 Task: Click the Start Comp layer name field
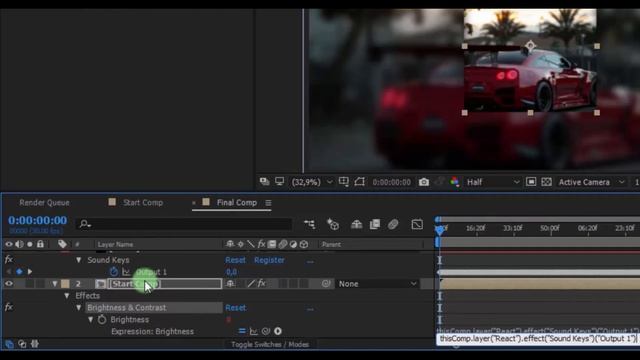[x=164, y=284]
